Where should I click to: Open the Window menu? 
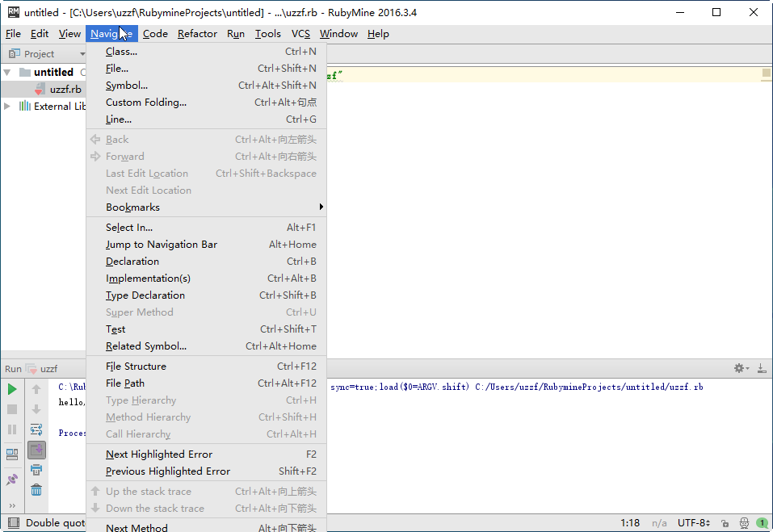pyautogui.click(x=338, y=33)
